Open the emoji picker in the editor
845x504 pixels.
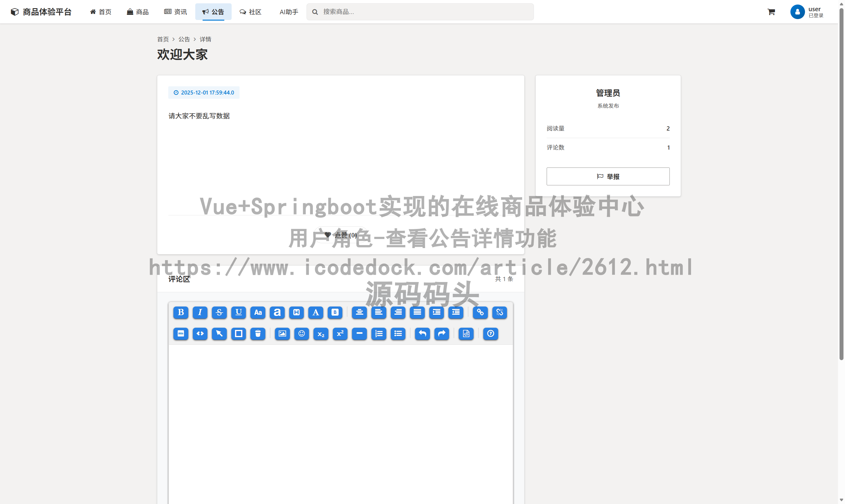301,334
